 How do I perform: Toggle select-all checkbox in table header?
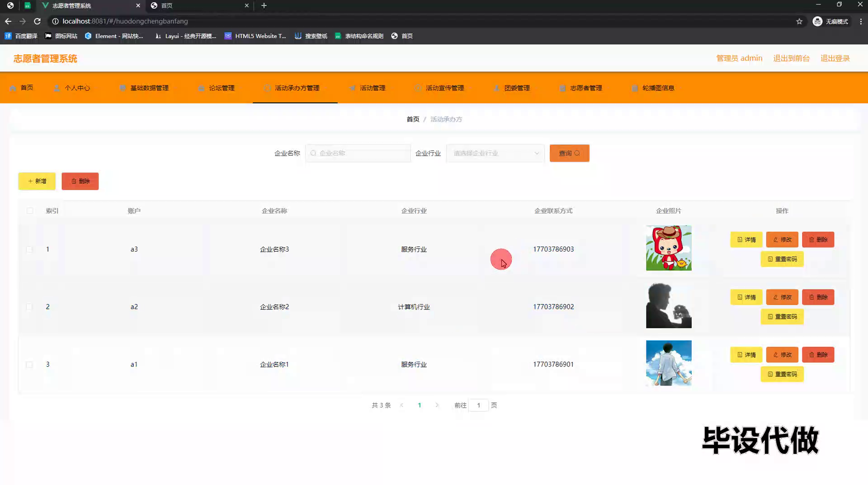(30, 211)
